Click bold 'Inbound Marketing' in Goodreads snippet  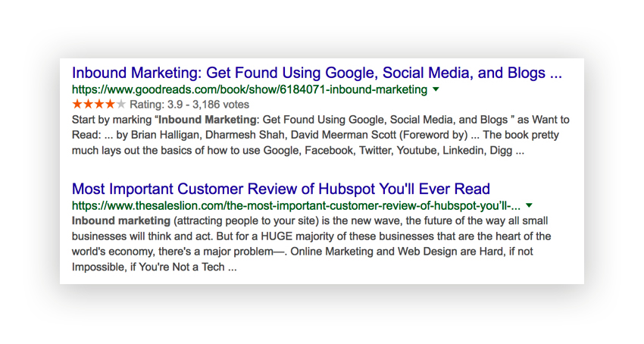(208, 120)
